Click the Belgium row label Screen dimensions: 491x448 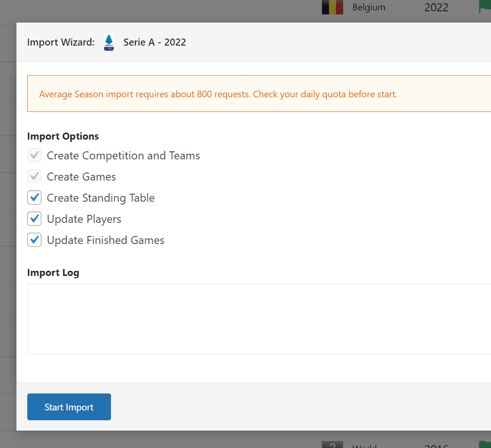369,8
